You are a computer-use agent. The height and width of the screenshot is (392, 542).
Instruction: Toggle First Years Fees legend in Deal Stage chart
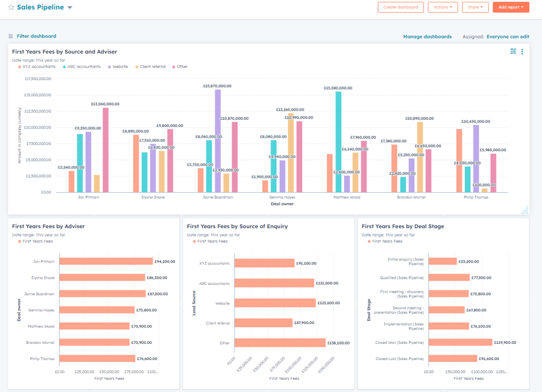(385, 241)
